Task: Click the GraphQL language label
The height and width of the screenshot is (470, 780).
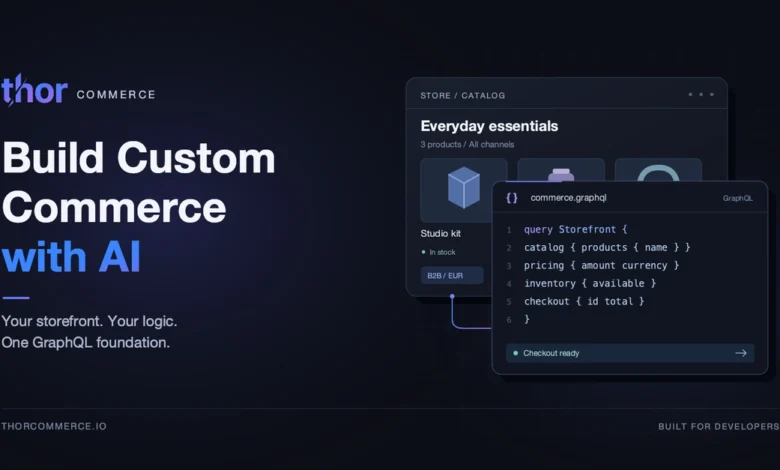Action: [737, 198]
